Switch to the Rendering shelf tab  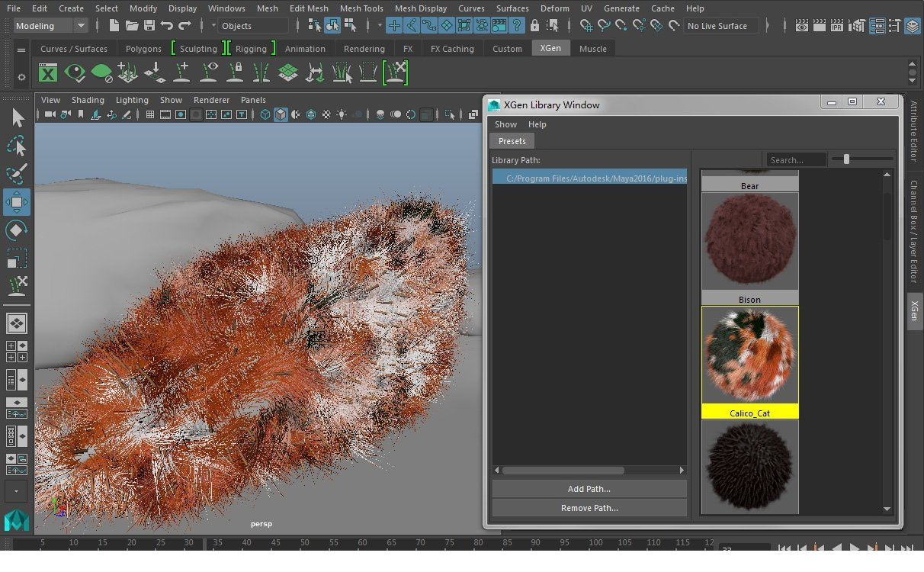click(364, 48)
